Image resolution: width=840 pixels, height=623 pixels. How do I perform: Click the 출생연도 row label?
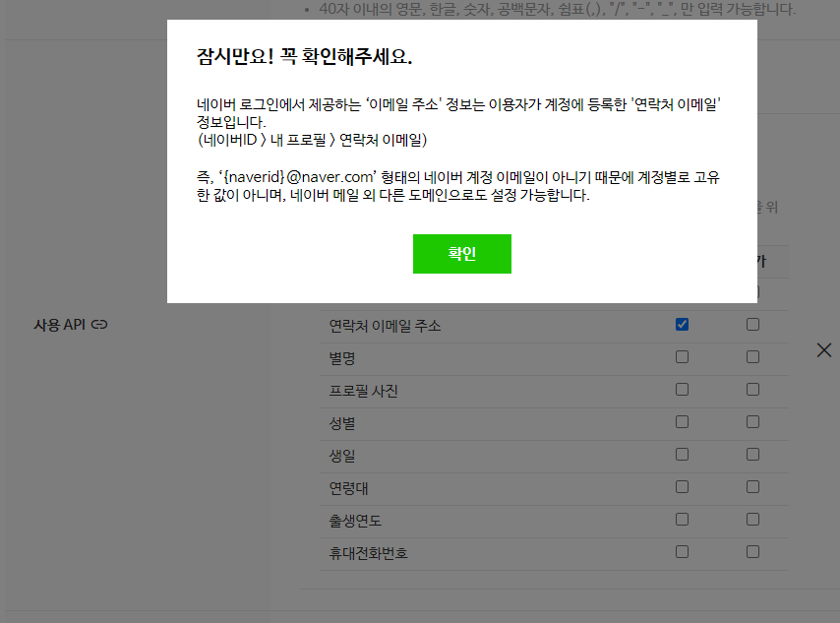point(355,521)
